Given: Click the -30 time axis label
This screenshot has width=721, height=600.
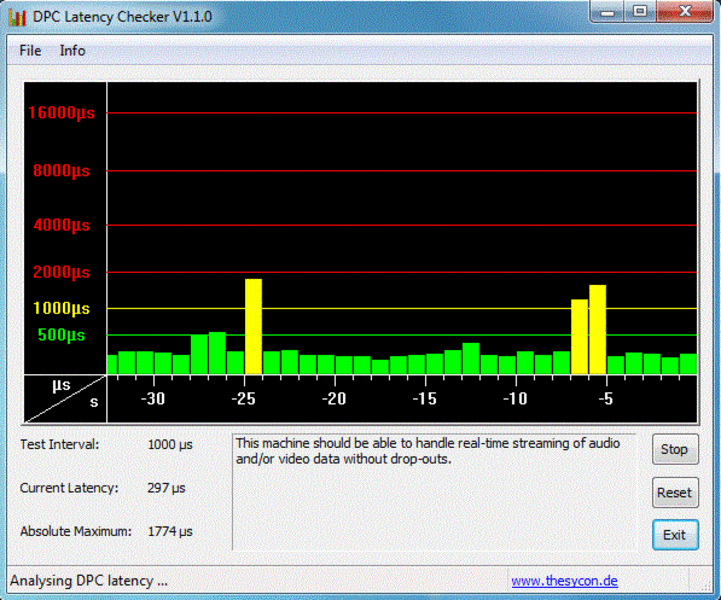Looking at the screenshot, I should coord(153,398).
